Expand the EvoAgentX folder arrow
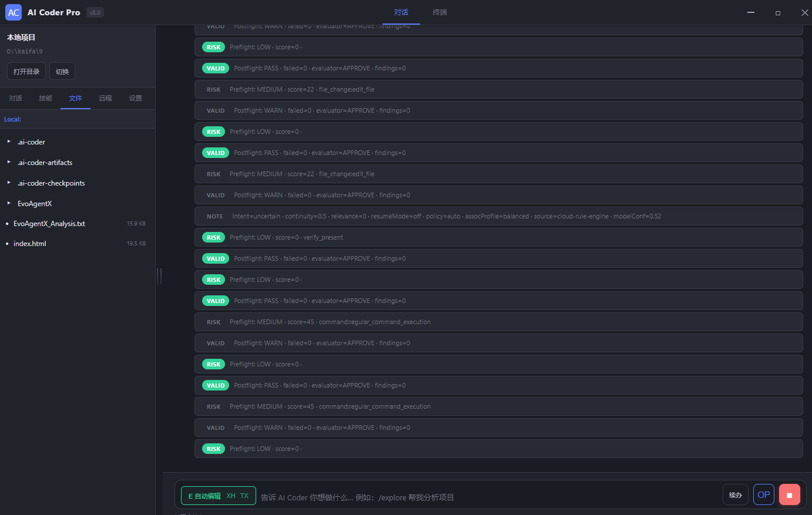This screenshot has width=812, height=515. [9, 203]
